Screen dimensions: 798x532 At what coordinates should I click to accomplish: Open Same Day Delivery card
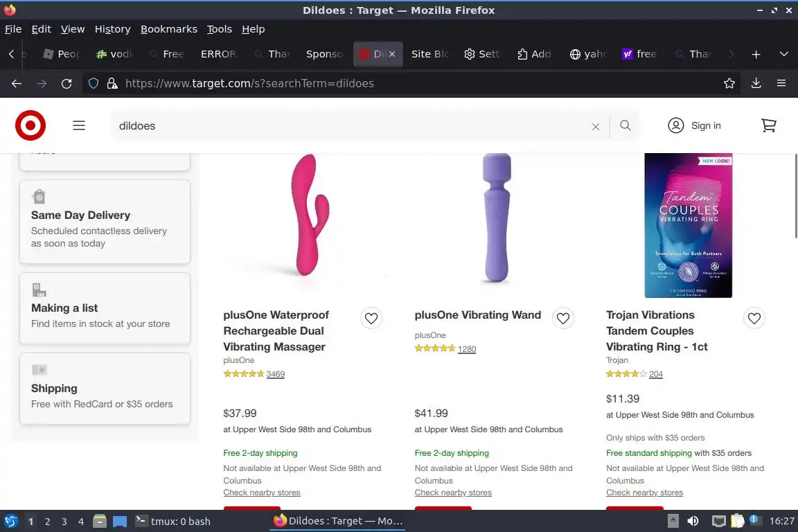[x=105, y=222]
